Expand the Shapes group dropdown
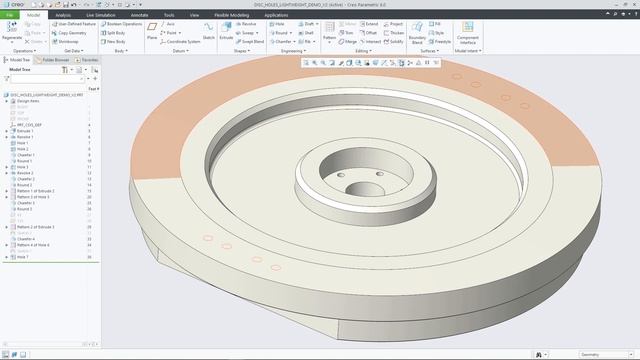The width and height of the screenshot is (640, 360). pos(242,51)
